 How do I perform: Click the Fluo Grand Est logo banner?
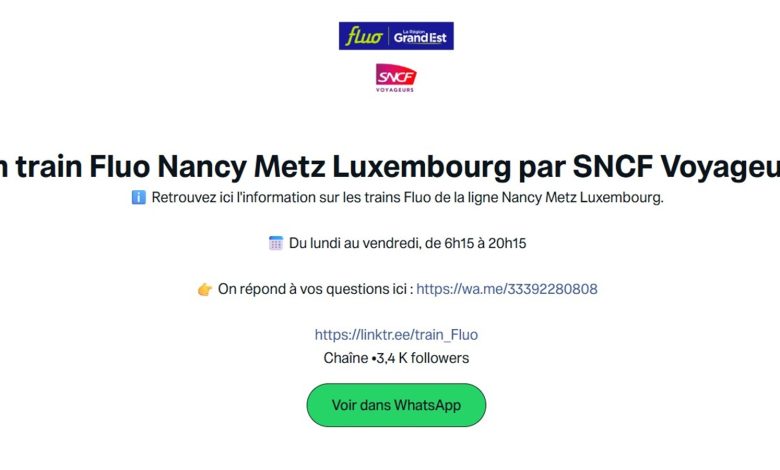(x=396, y=36)
